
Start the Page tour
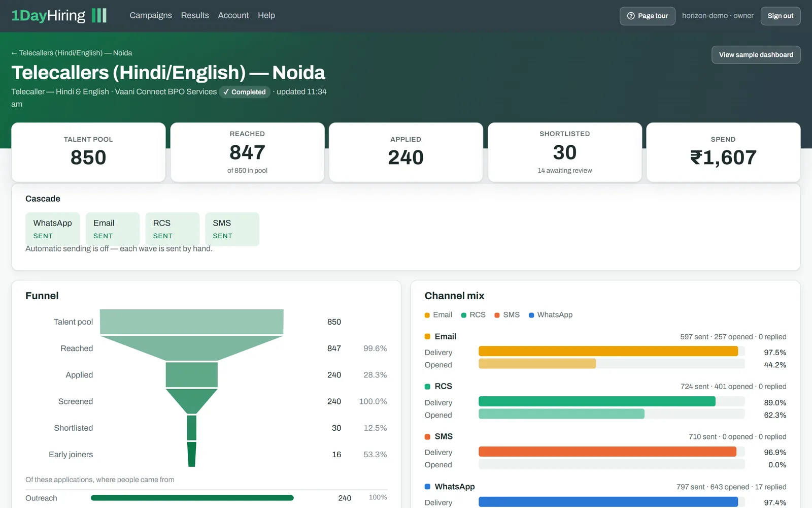(648, 16)
